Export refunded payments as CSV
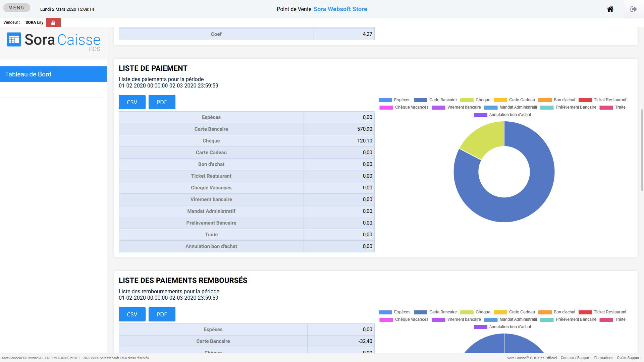The image size is (644, 362). 132,314
